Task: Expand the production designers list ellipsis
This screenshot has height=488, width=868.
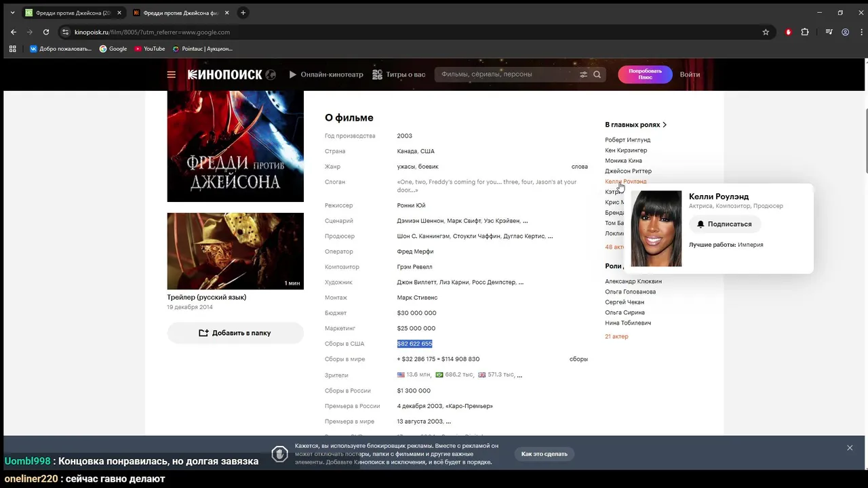Action: tap(521, 283)
